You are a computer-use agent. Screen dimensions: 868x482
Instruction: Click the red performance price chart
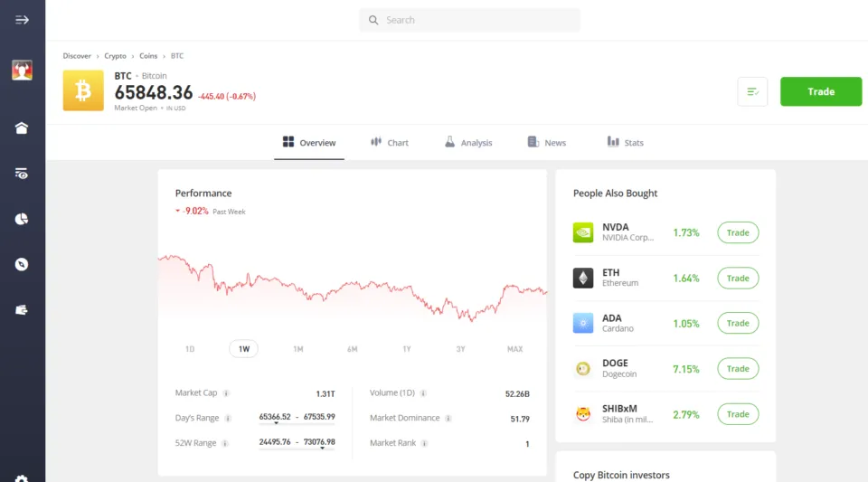click(x=352, y=288)
